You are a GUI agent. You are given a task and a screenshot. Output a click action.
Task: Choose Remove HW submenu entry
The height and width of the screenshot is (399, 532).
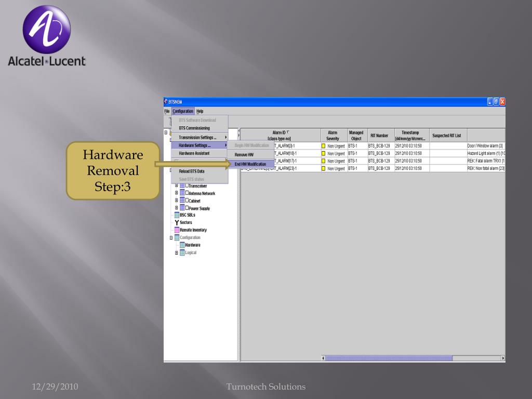tap(251, 155)
